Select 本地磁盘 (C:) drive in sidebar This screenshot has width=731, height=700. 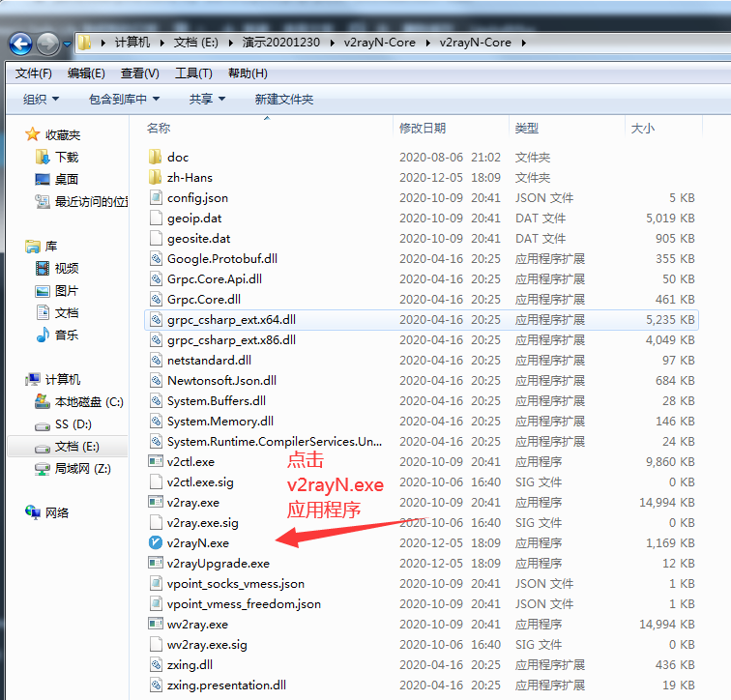point(88,401)
